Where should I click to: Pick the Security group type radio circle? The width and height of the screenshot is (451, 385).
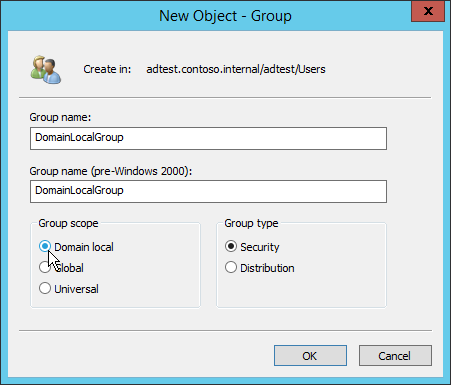tap(231, 247)
